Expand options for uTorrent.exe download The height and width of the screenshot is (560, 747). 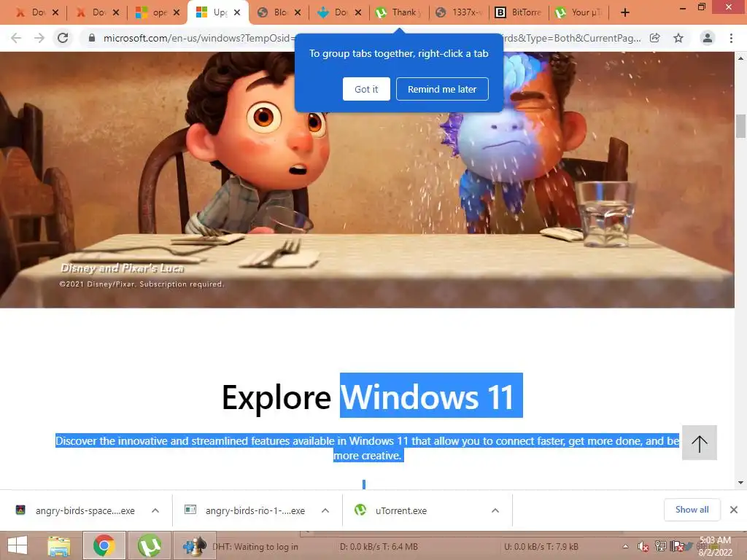click(x=495, y=510)
